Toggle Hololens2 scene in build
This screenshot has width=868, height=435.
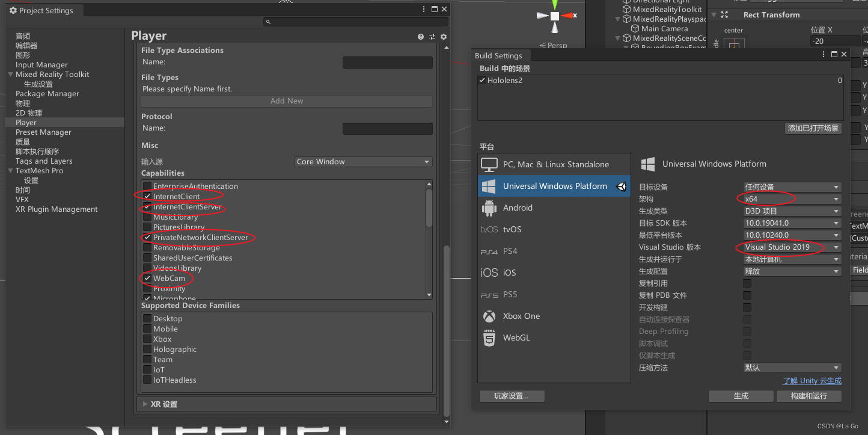[x=482, y=81]
